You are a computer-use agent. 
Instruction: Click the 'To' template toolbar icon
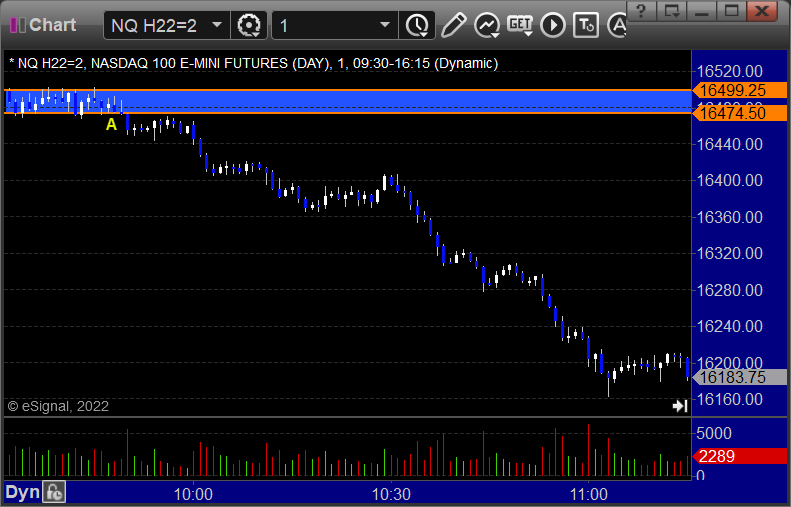586,25
